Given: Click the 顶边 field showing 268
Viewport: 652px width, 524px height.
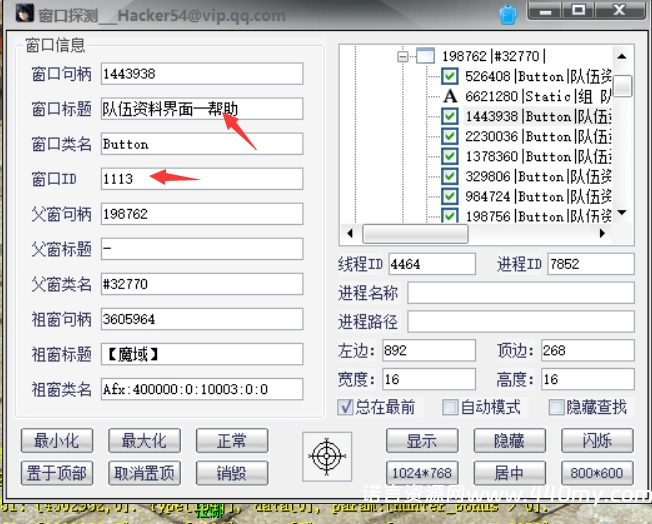Looking at the screenshot, I should point(588,350).
